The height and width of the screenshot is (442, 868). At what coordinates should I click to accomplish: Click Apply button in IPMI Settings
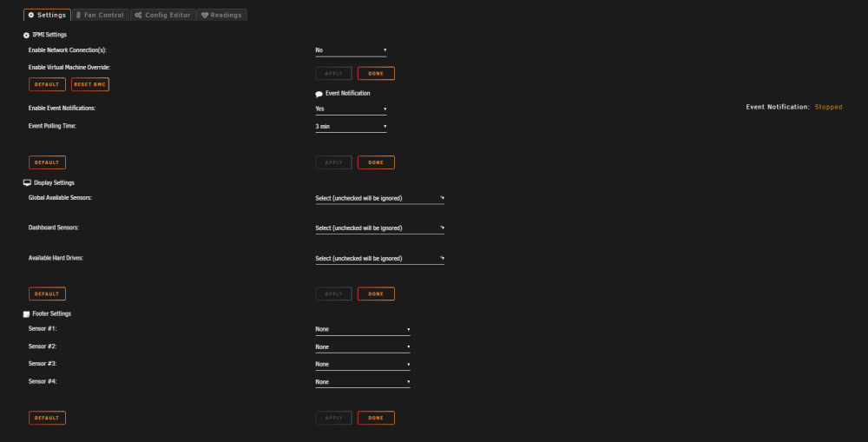[334, 73]
